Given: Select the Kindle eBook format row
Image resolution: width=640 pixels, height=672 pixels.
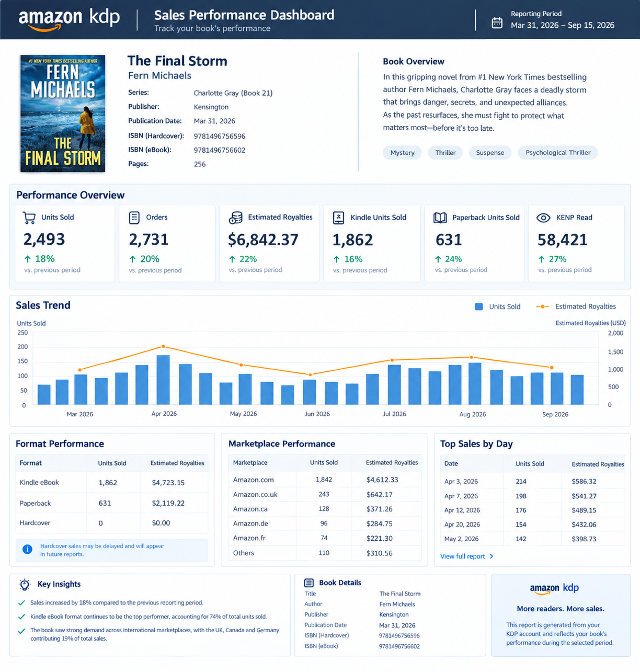Looking at the screenshot, I should tap(112, 483).
